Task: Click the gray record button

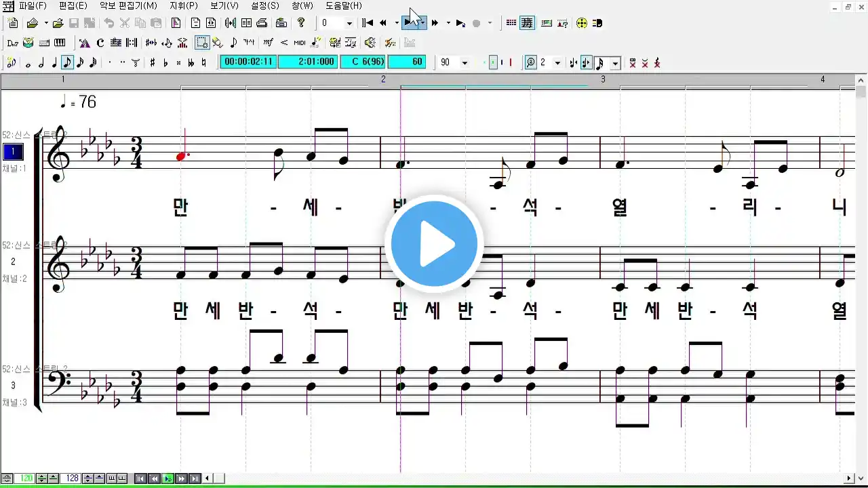Action: pyautogui.click(x=476, y=23)
